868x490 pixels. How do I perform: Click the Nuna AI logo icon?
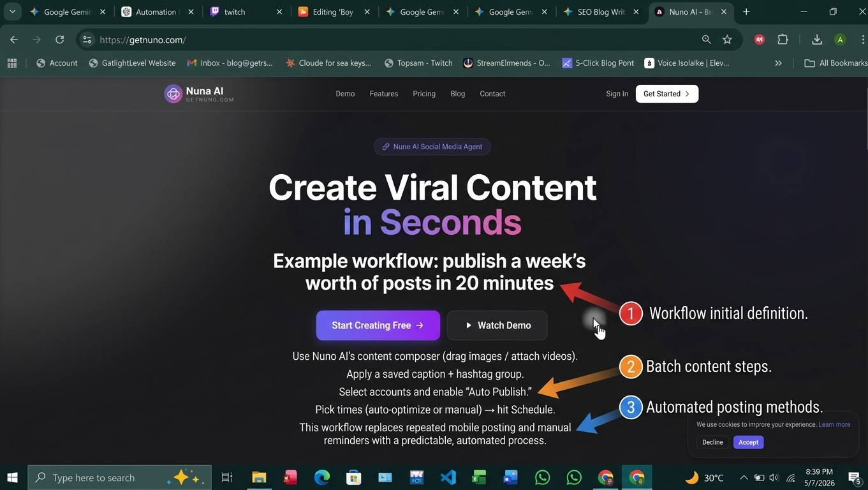coord(173,94)
